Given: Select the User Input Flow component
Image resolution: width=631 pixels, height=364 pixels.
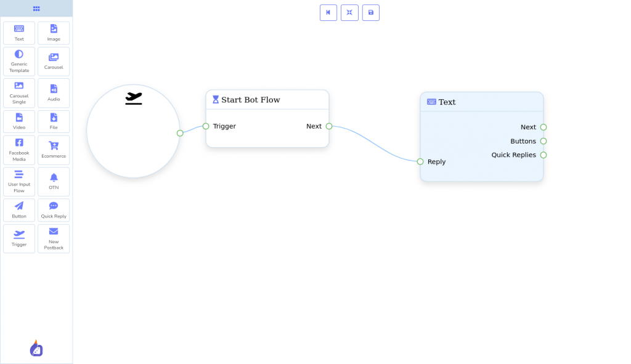Looking at the screenshot, I should pyautogui.click(x=19, y=181).
